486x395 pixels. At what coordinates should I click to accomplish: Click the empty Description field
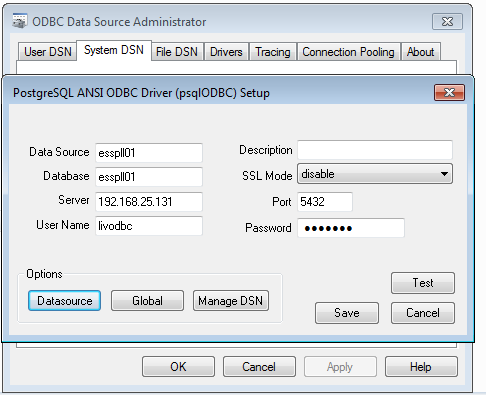coord(375,150)
